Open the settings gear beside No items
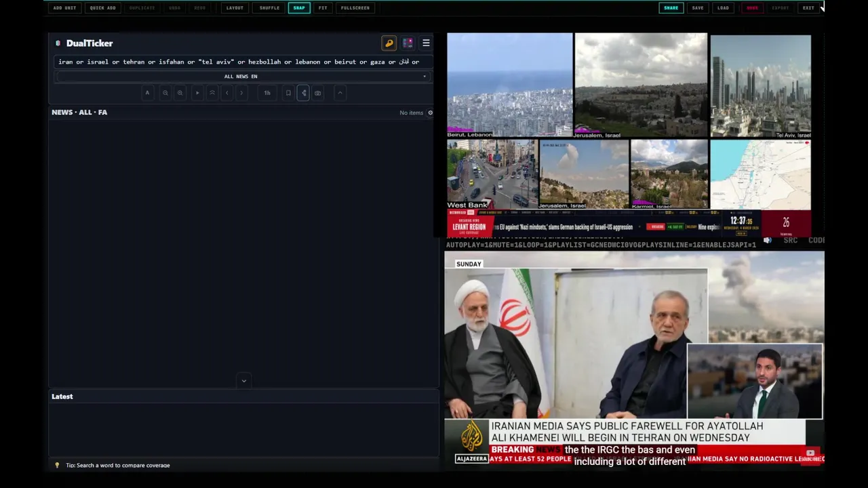The width and height of the screenshot is (868, 488). [x=430, y=113]
